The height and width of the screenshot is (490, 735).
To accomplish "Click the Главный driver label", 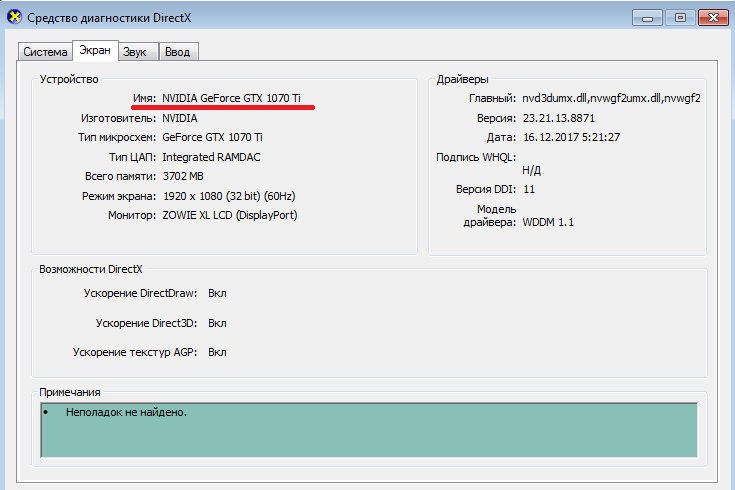I will coord(492,98).
